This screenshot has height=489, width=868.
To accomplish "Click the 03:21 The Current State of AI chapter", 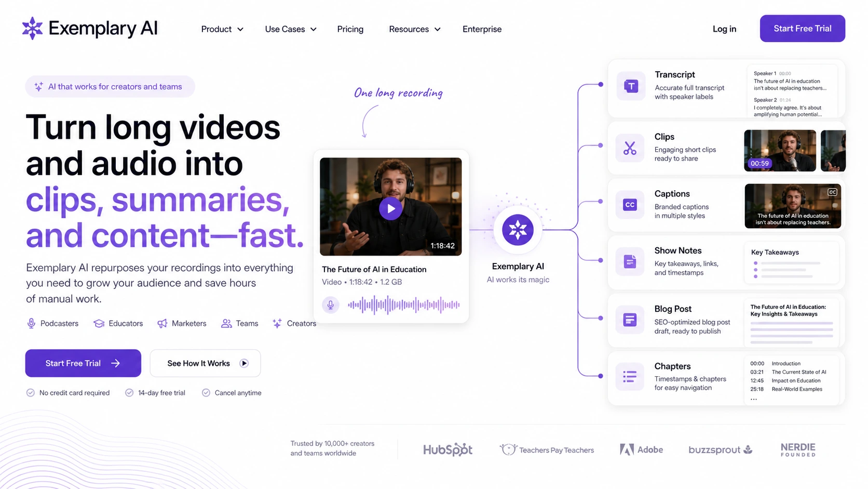I will (x=788, y=372).
